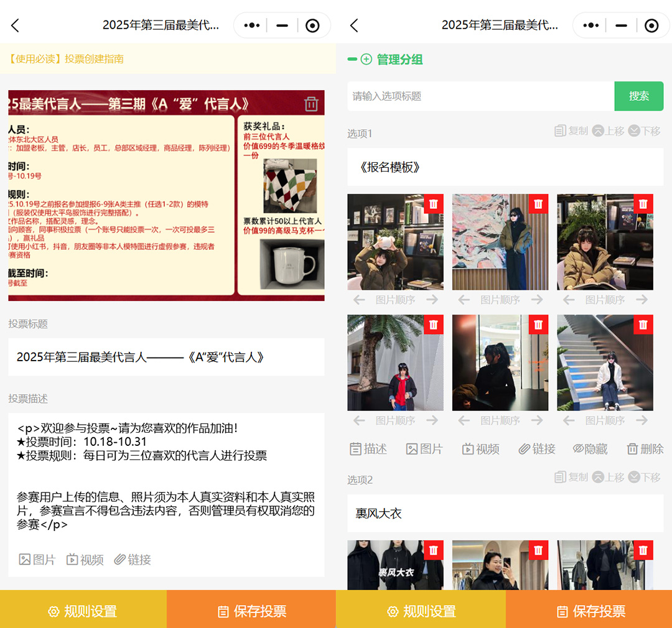Add group with green plus icon
The image size is (672, 628).
tap(366, 60)
